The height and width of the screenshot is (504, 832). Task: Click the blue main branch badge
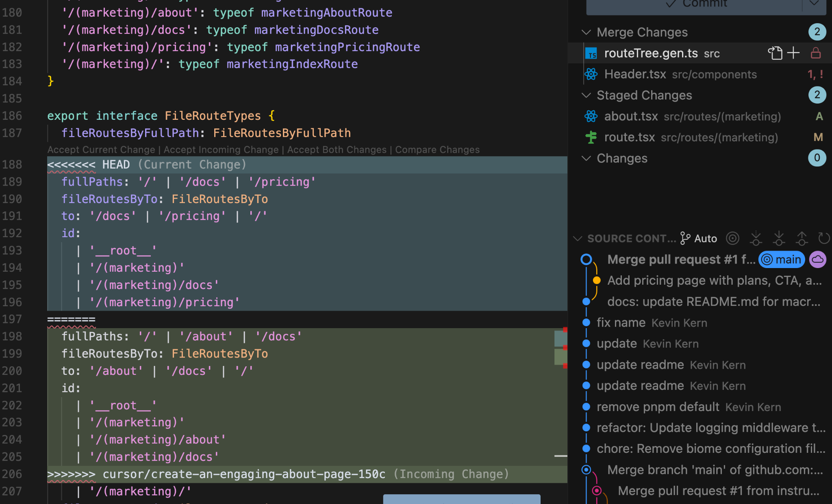782,260
